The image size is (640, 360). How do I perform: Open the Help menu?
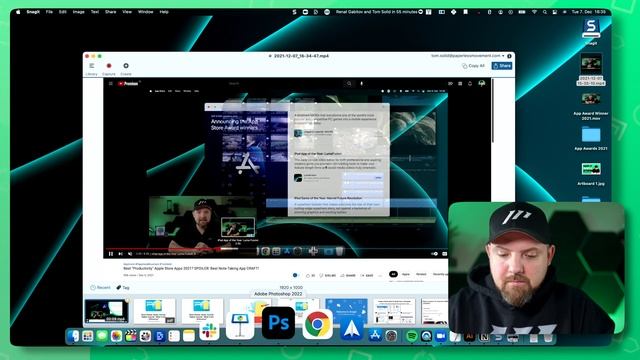164,12
